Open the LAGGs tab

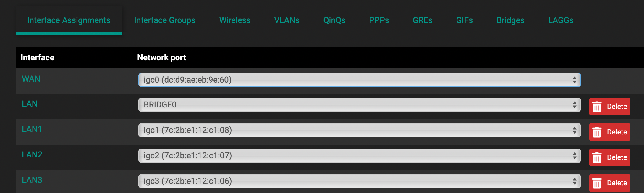[561, 20]
